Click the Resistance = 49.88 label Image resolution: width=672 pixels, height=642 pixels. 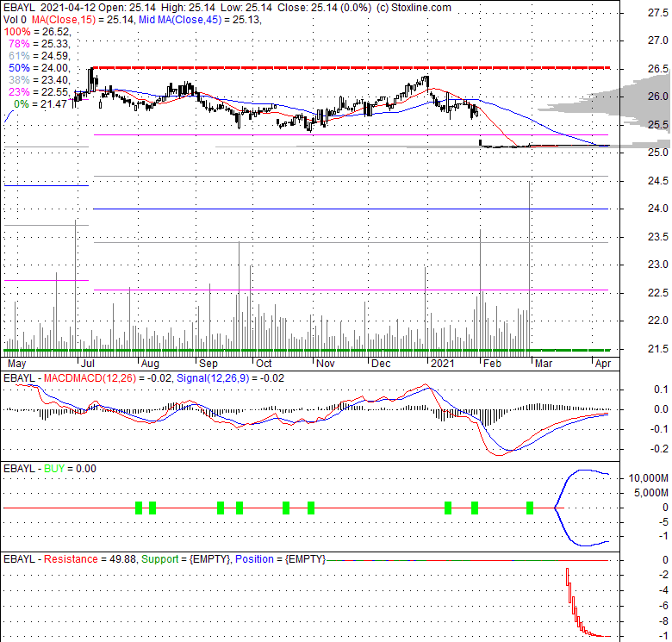pos(90,559)
